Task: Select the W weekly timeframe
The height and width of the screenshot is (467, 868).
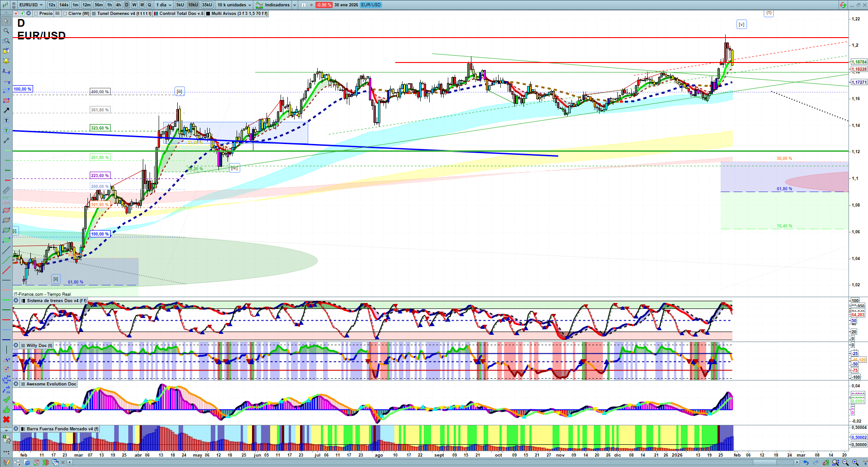Action: [x=134, y=5]
